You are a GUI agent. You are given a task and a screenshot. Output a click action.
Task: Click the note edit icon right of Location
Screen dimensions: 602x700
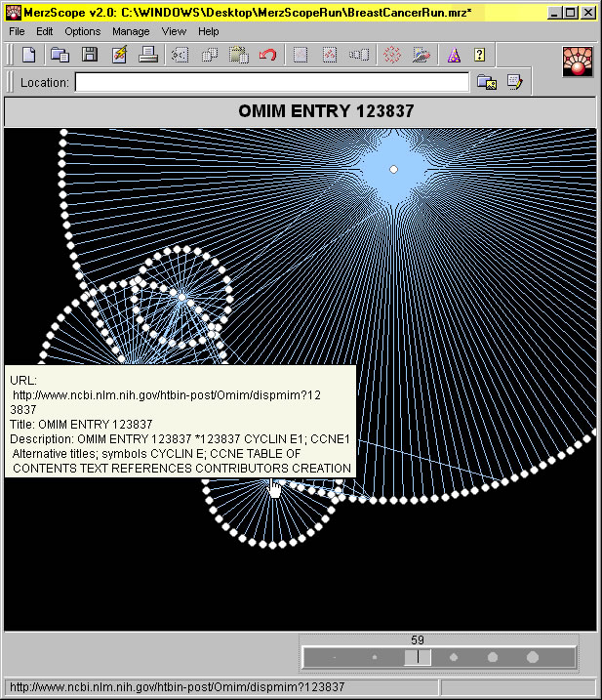click(514, 83)
